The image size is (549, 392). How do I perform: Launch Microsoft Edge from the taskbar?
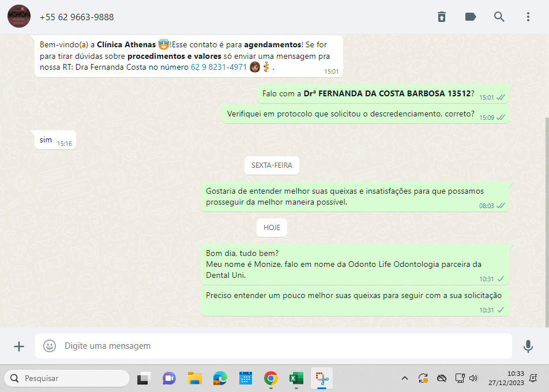click(220, 378)
